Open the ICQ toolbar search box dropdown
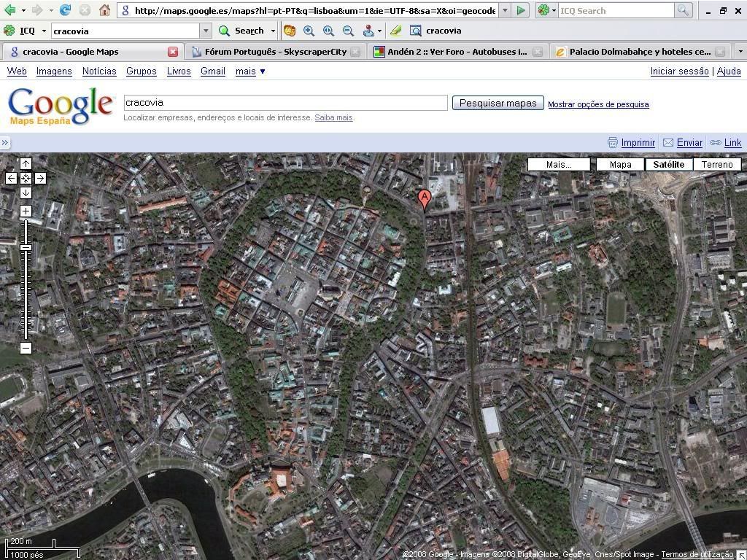The width and height of the screenshot is (747, 560). coord(206,31)
